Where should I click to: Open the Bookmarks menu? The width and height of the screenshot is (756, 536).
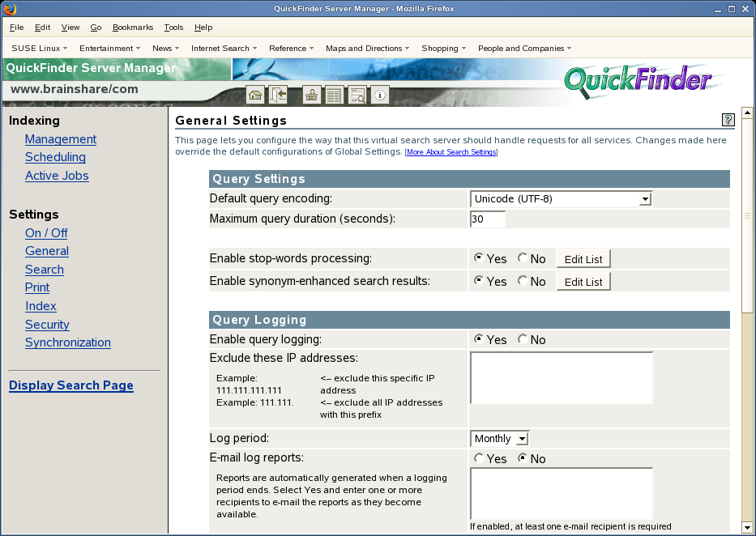pos(133,28)
